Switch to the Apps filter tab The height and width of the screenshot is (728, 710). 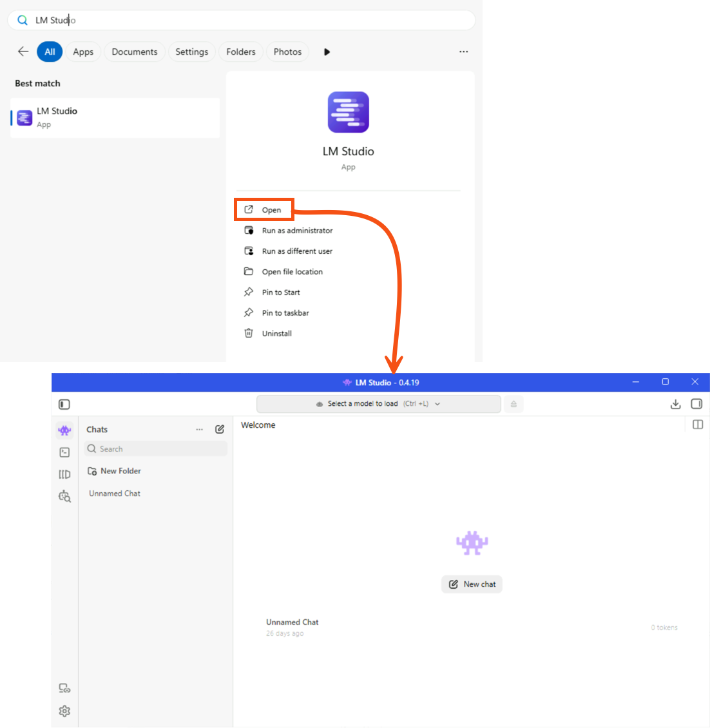83,52
